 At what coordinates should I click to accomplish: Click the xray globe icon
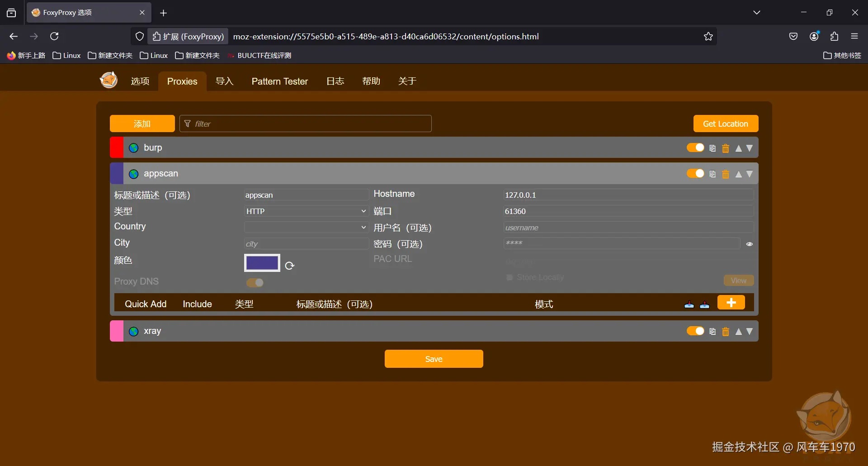[133, 332]
